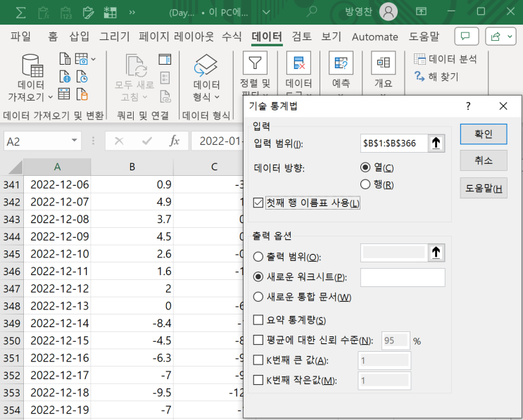Click the 데이터 가져오기 icon
The width and height of the screenshot is (523, 420).
coord(32,67)
